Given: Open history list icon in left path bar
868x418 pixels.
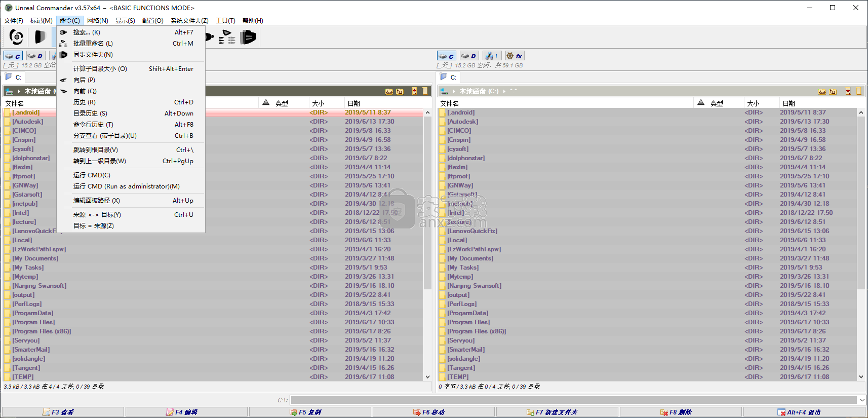Looking at the screenshot, I should pyautogui.click(x=425, y=91).
